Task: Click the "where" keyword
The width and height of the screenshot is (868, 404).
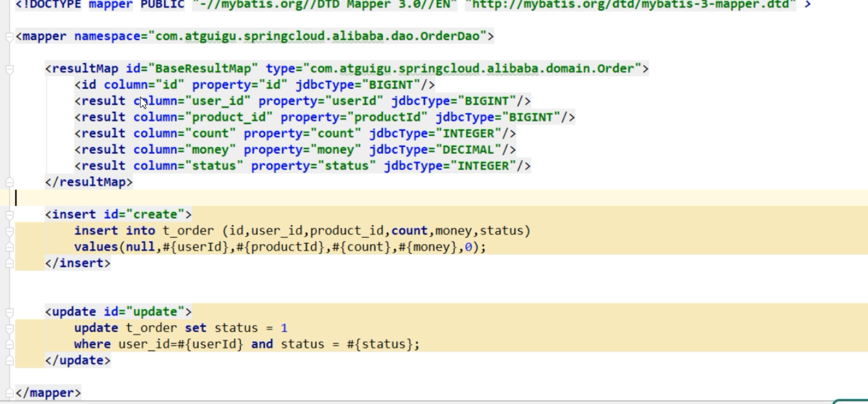Action: (x=92, y=345)
